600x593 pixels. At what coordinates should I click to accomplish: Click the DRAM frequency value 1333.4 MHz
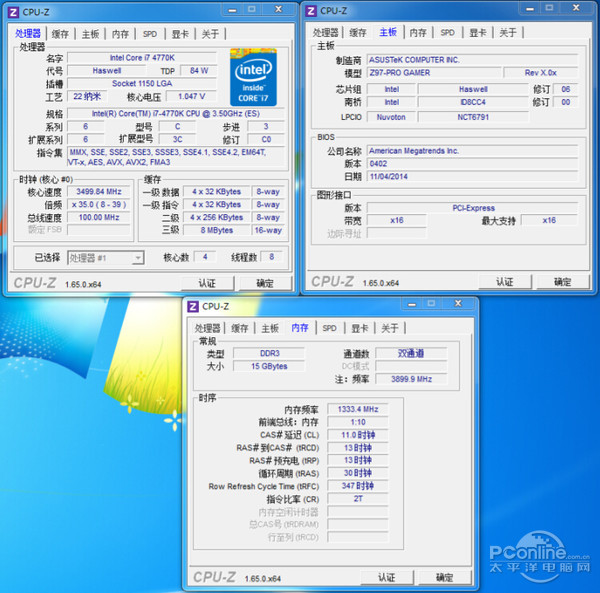tap(358, 409)
